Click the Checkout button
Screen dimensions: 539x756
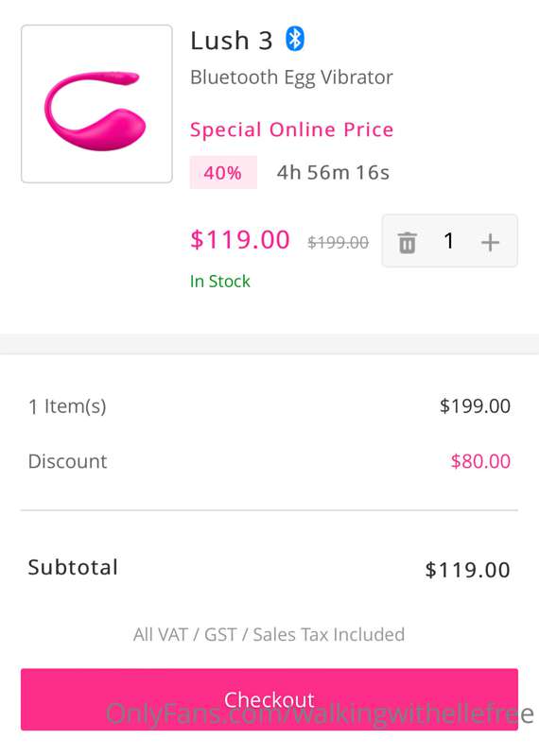(x=269, y=699)
